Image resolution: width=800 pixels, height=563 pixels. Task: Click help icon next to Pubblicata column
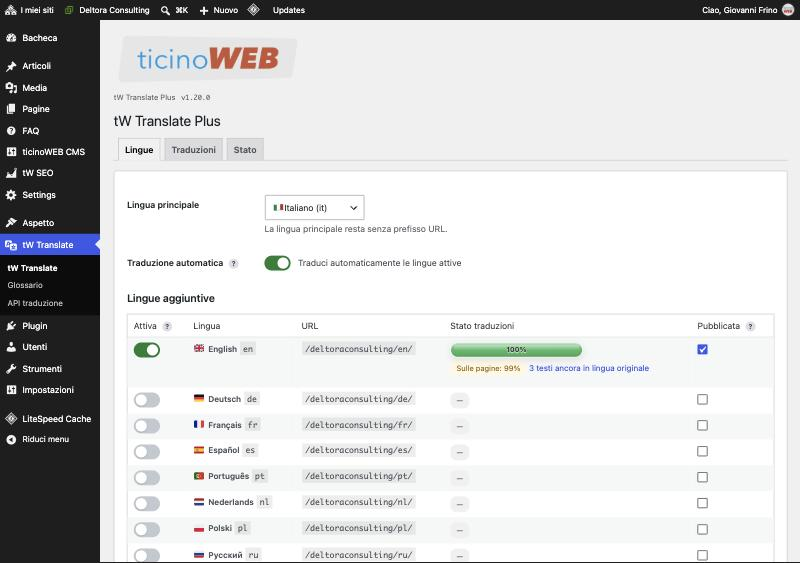click(x=751, y=326)
